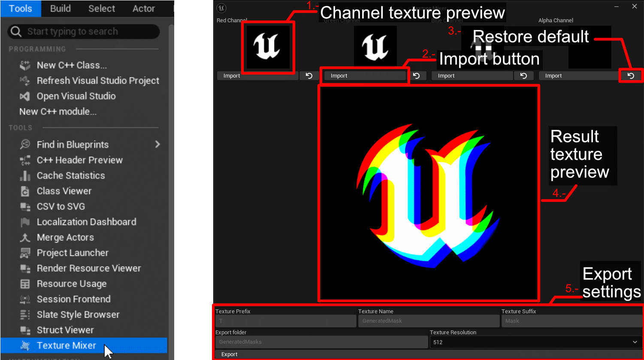Viewport: 644px width, 360px height.
Task: Open the Select menu
Action: (102, 9)
